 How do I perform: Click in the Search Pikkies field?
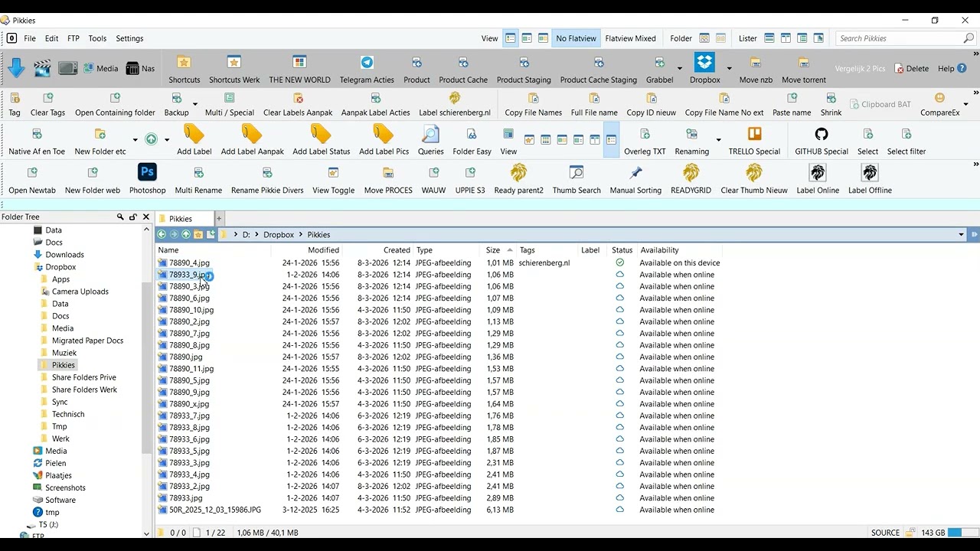900,38
